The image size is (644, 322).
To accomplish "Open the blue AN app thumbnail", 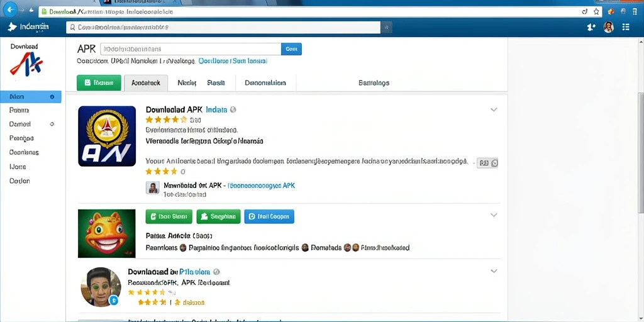I will [x=107, y=136].
